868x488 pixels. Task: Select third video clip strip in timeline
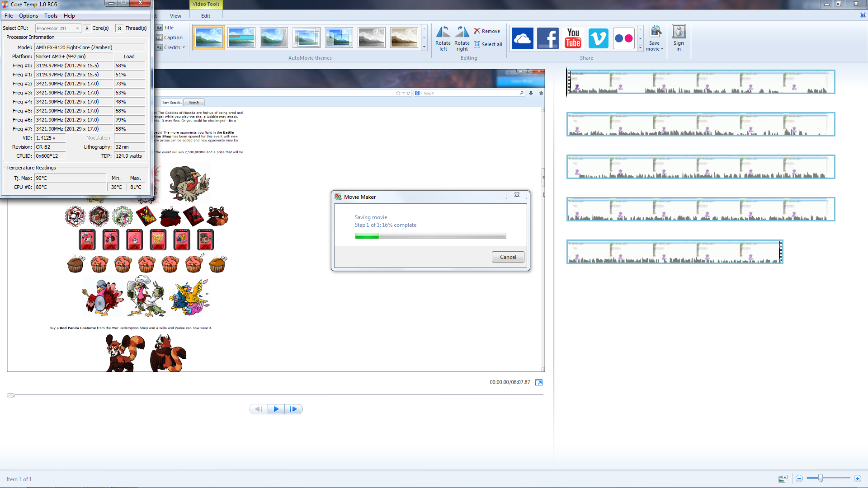click(x=700, y=167)
